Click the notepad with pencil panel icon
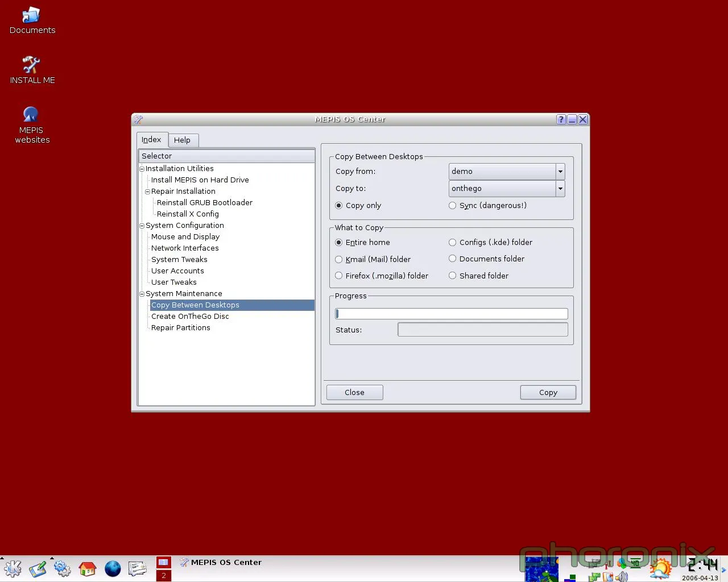 [38, 568]
